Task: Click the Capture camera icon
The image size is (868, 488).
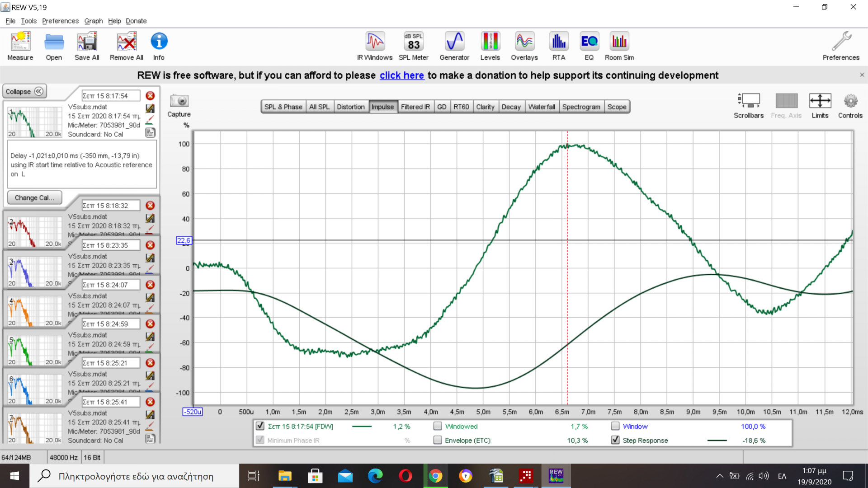Action: [x=179, y=101]
